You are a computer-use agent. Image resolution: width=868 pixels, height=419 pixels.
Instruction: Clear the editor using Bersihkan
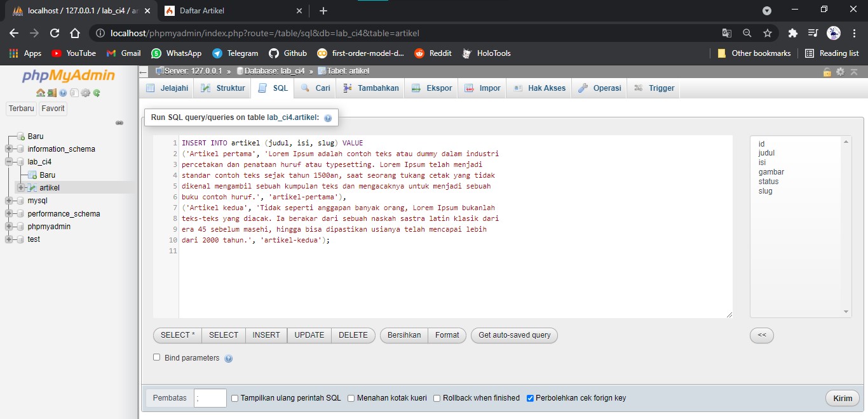[x=403, y=335]
